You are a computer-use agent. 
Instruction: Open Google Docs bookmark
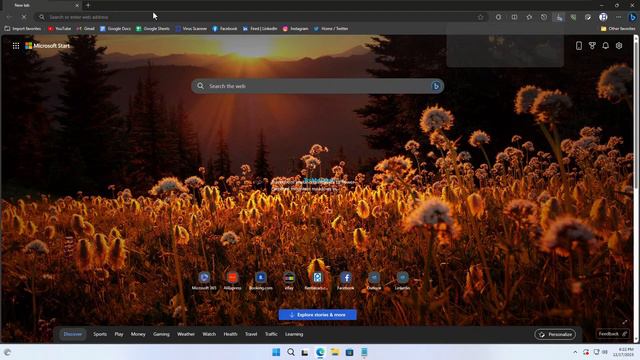(116, 29)
